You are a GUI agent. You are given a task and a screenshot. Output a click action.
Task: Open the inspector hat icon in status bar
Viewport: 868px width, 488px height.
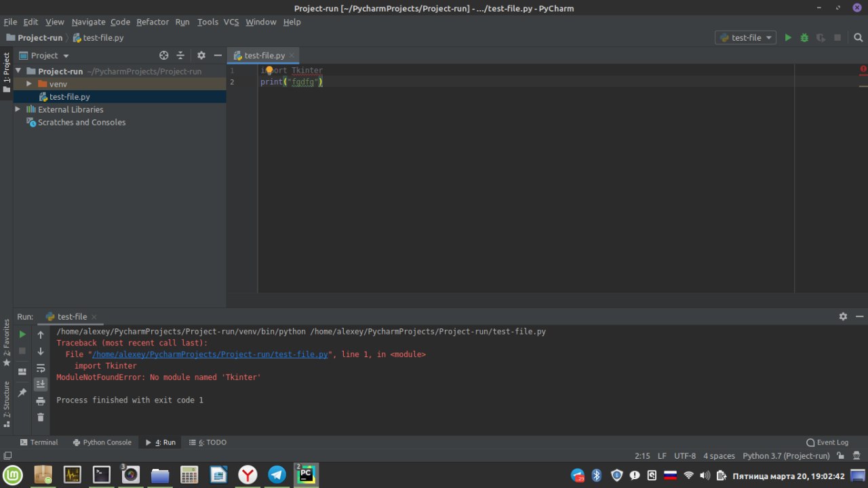pyautogui.click(x=857, y=456)
